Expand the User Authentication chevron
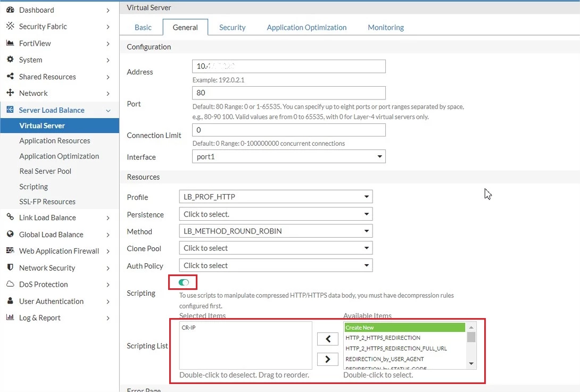The width and height of the screenshot is (580, 392). (x=108, y=302)
